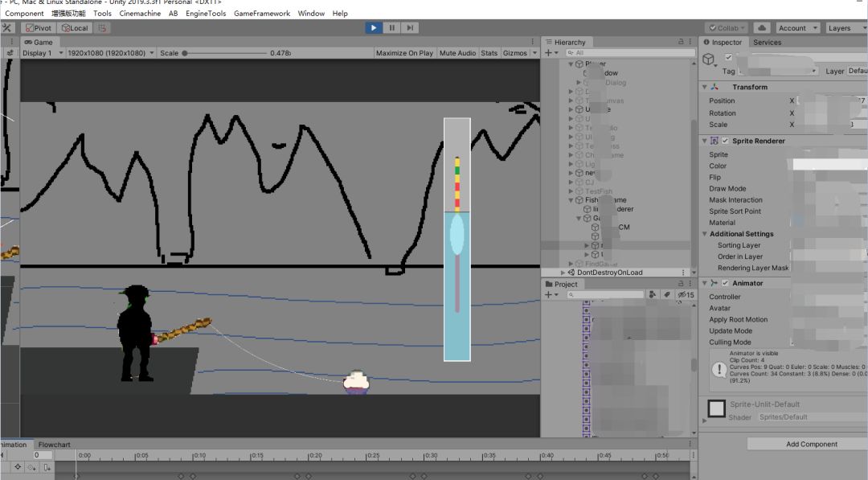Viewport: 868px width, 480px height.
Task: Click the Pause button in the toolbar
Action: tap(391, 27)
